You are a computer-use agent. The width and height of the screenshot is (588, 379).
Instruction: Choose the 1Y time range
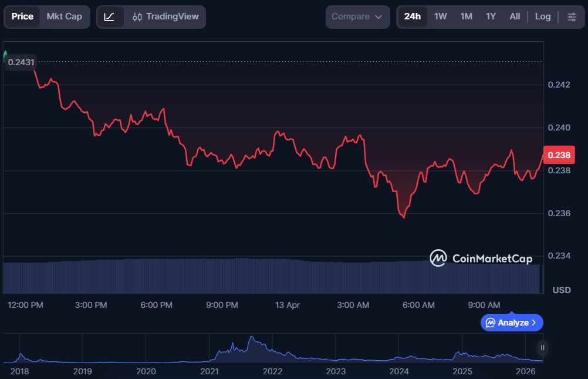491,16
